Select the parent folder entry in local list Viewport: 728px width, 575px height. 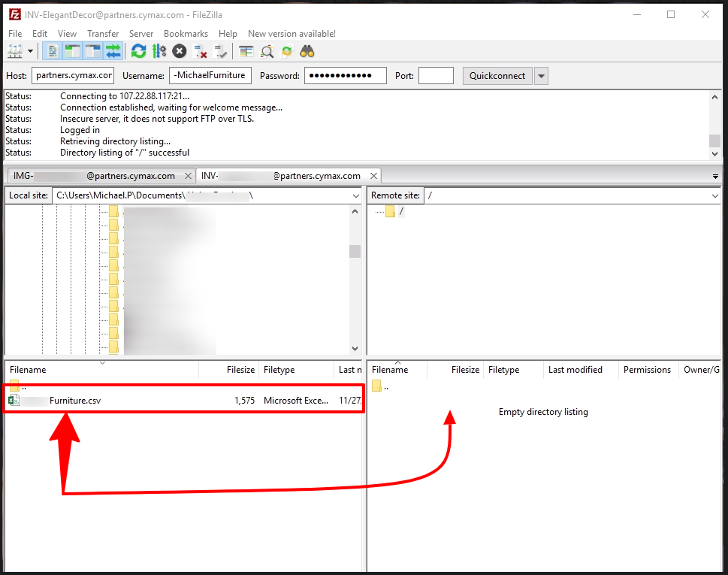[17, 385]
